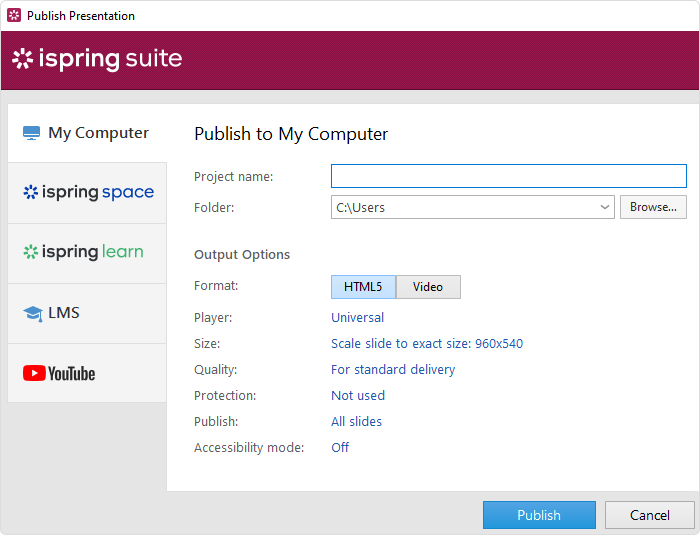Open the Universal player settings link
Screen dimensions: 700x535
pos(358,318)
